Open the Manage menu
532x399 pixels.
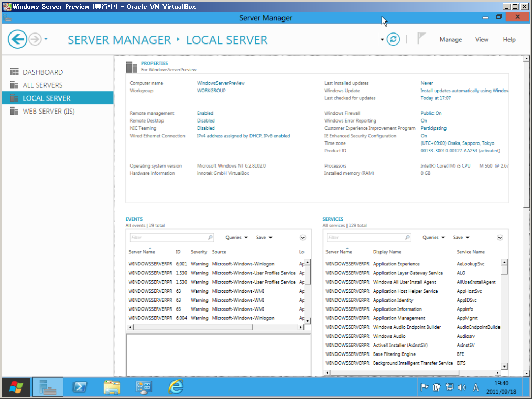click(450, 40)
